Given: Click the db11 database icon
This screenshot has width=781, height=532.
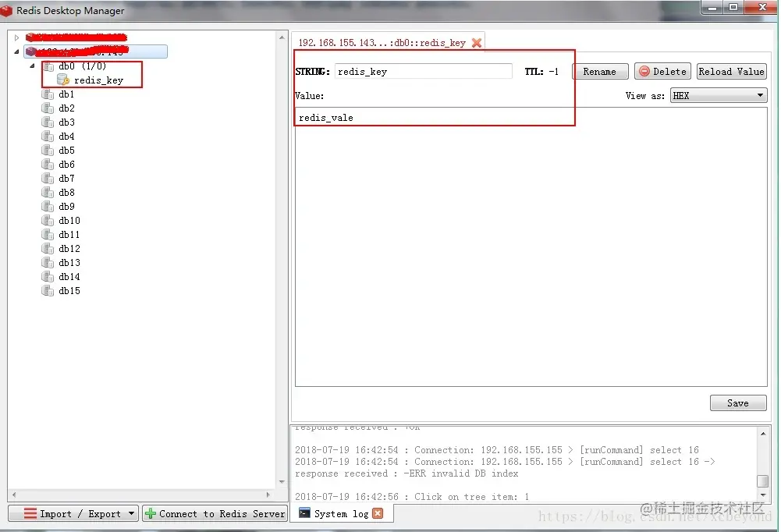Looking at the screenshot, I should pos(48,234).
